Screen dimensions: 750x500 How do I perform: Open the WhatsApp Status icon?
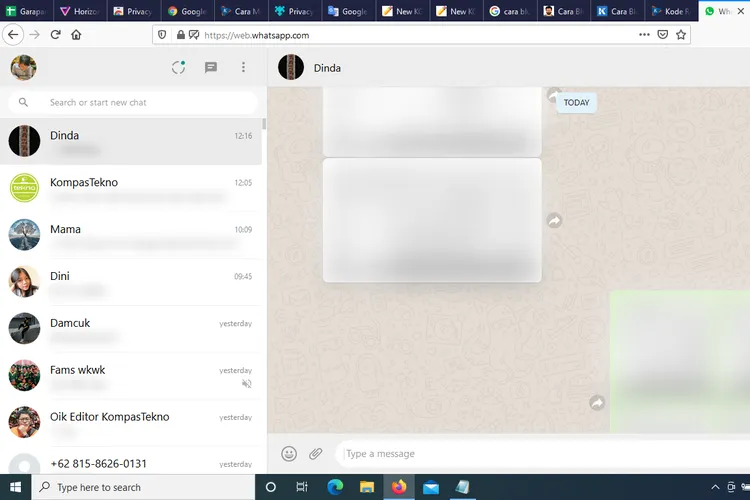point(178,68)
